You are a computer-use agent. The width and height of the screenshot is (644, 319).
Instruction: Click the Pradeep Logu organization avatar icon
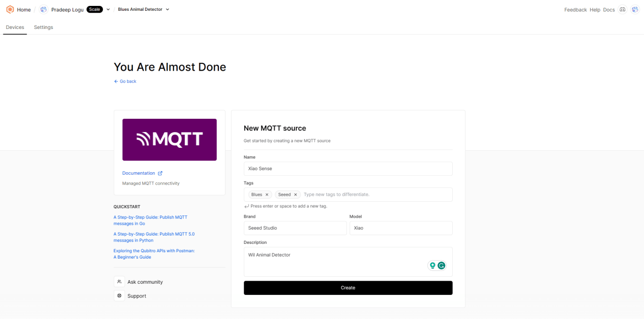click(44, 9)
